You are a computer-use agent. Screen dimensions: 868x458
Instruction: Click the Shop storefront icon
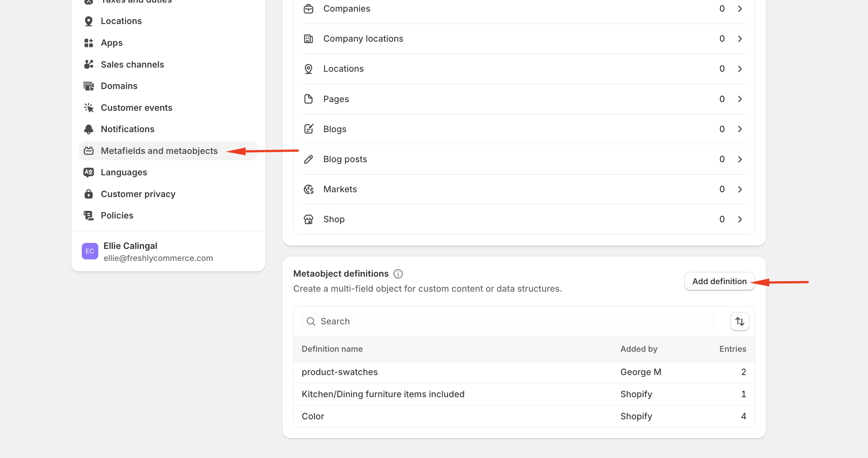point(308,219)
